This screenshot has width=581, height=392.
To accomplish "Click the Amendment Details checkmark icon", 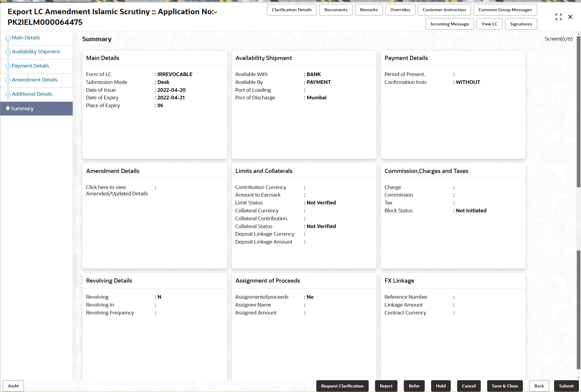I will [8, 80].
